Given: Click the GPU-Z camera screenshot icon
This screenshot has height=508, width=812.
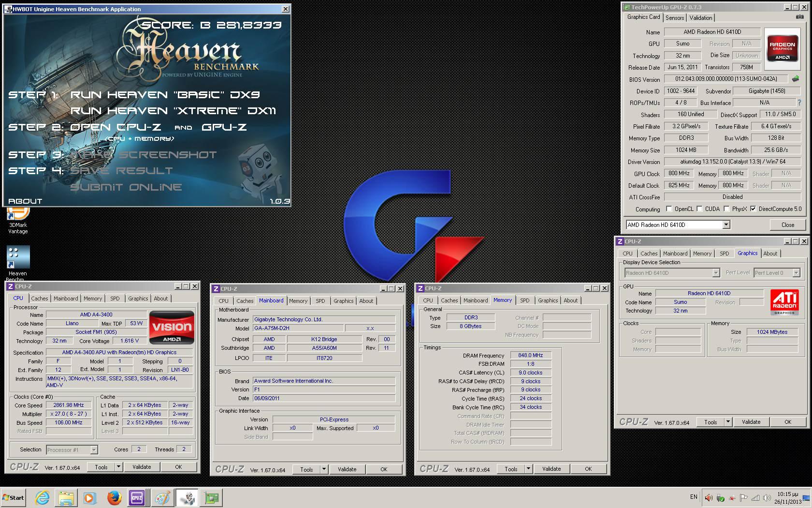Looking at the screenshot, I should pos(799,17).
